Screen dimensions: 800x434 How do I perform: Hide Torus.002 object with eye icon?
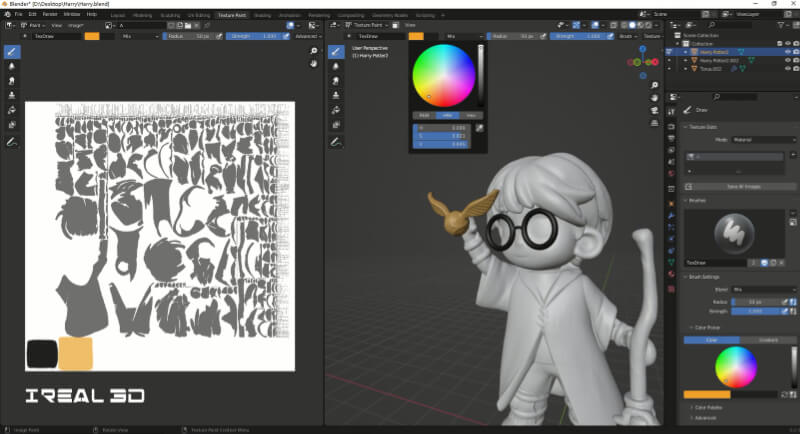788,68
